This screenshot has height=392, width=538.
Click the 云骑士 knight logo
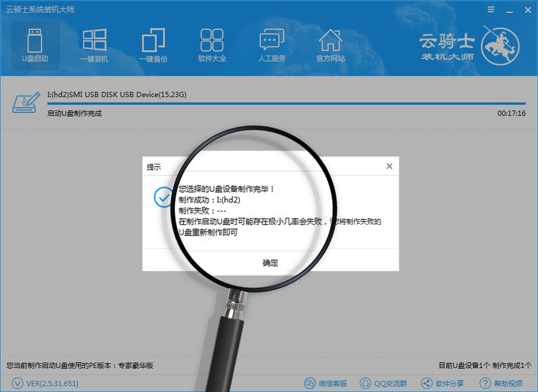click(x=500, y=45)
